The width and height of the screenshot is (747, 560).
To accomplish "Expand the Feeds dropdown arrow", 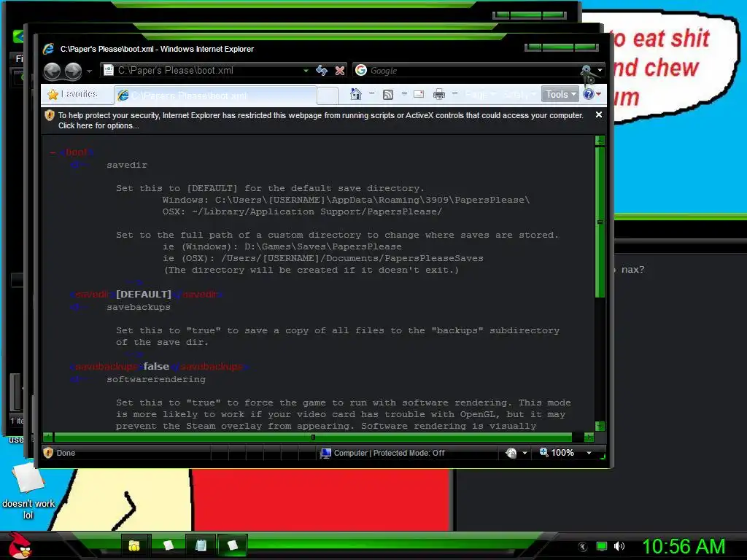I will pos(404,94).
